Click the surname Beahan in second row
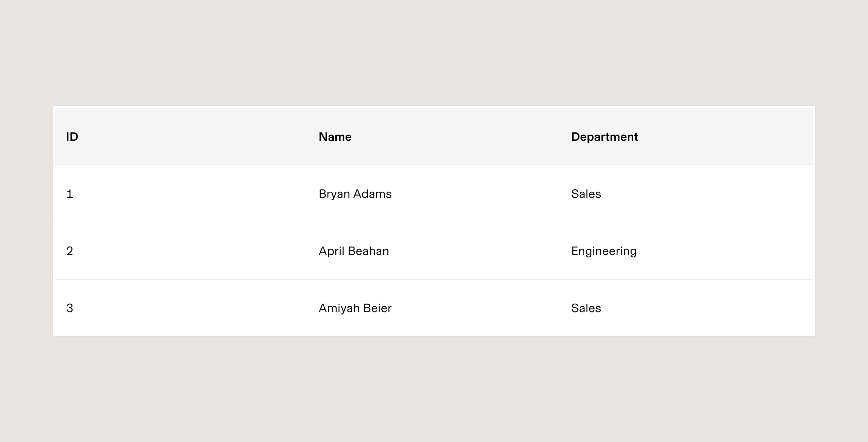 click(369, 251)
